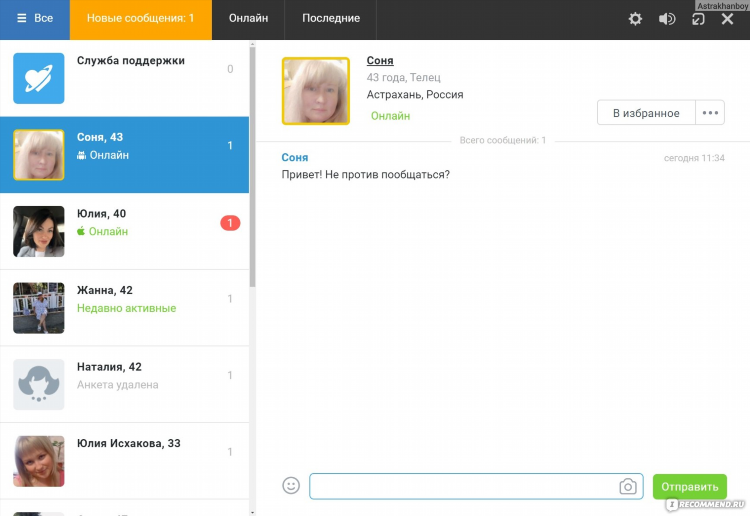Screen dimensions: 750x516
Task: Click the pop-out window icon
Action: pyautogui.click(x=698, y=19)
